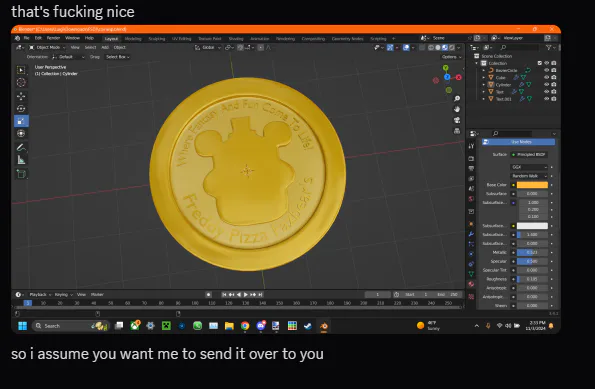Open the Tool properties tab
The width and height of the screenshot is (595, 389).
[471, 146]
